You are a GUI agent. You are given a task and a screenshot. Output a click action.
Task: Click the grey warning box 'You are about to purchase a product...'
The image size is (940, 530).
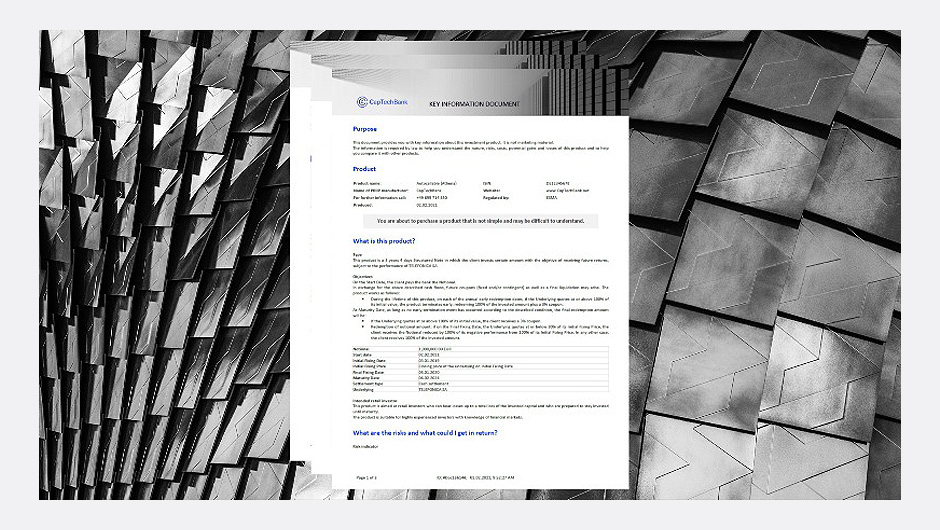point(480,221)
